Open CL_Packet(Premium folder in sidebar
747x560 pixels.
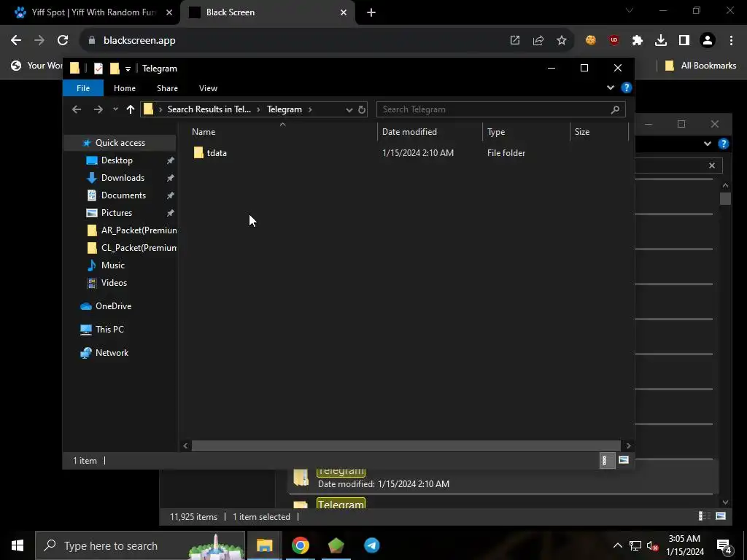[139, 248]
